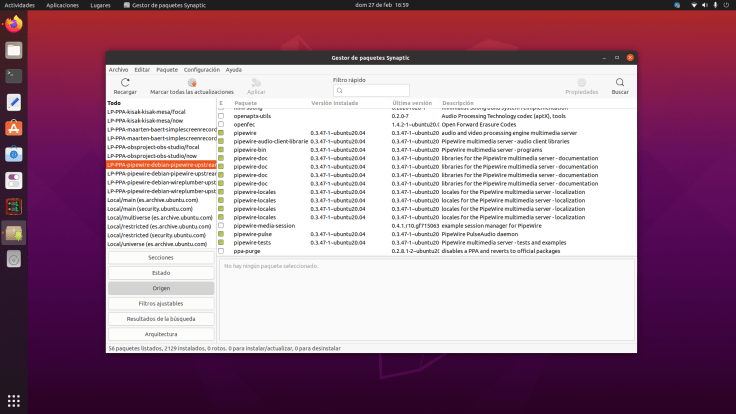Click the Recargar reload icon

pos(125,83)
